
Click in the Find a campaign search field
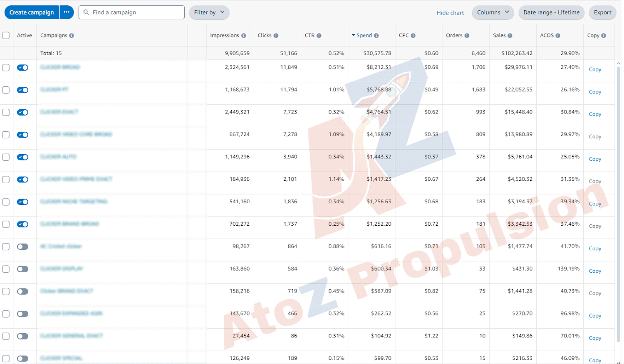pyautogui.click(x=131, y=12)
